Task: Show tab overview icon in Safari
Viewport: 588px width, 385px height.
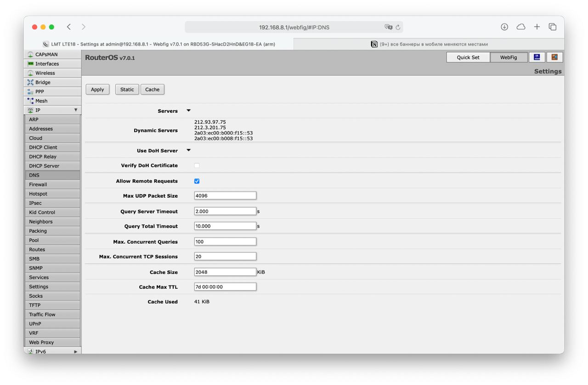Action: pyautogui.click(x=553, y=27)
